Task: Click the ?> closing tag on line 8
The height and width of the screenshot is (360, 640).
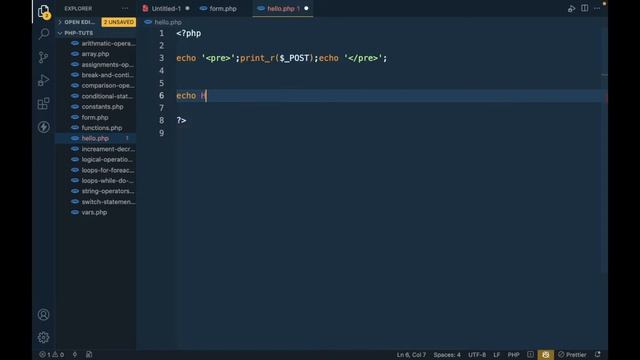Action: pyautogui.click(x=181, y=120)
